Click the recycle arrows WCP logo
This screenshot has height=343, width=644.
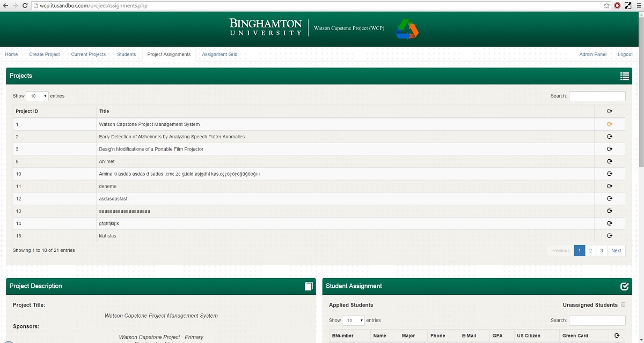pyautogui.click(x=407, y=29)
